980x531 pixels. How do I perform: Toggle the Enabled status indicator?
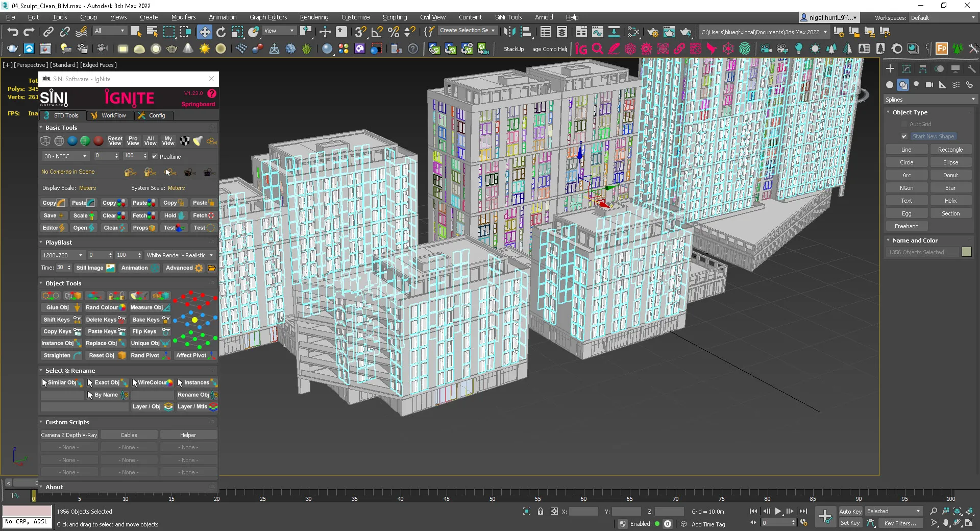click(657, 524)
